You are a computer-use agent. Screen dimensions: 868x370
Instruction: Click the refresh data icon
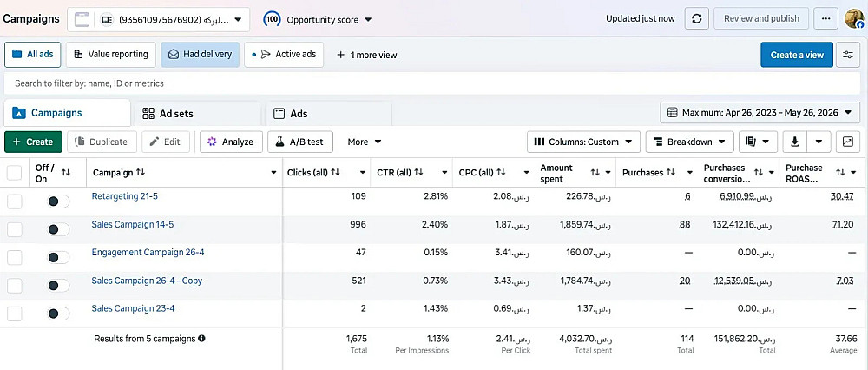pos(697,18)
